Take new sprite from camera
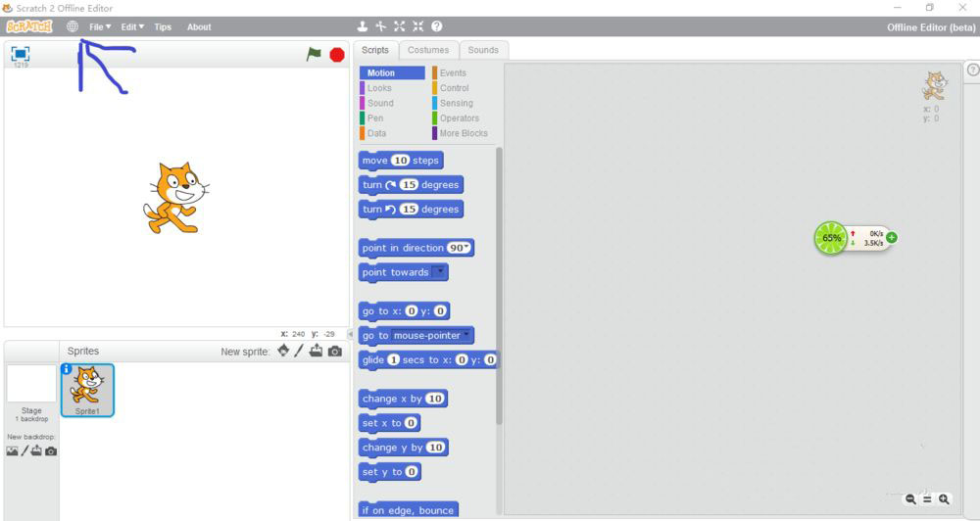This screenshot has height=521, width=980. click(x=335, y=351)
